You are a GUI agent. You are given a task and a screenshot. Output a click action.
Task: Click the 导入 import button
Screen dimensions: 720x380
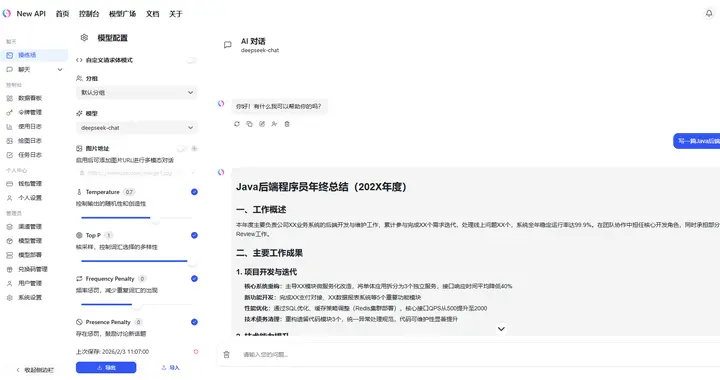pyautogui.click(x=170, y=368)
